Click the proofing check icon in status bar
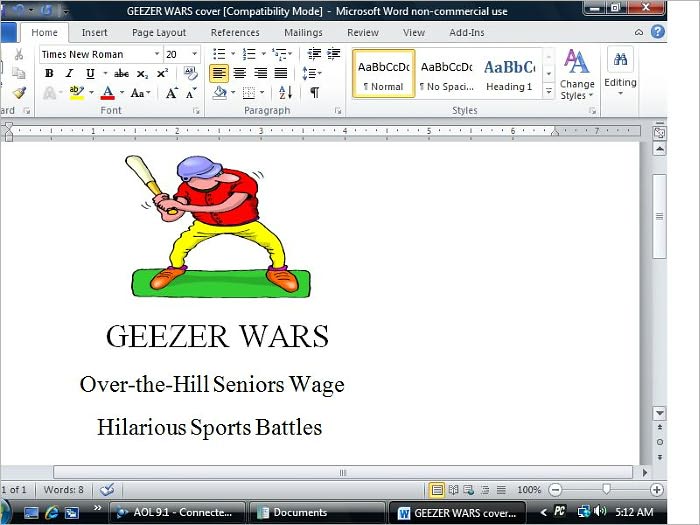The image size is (700, 525). click(x=107, y=490)
